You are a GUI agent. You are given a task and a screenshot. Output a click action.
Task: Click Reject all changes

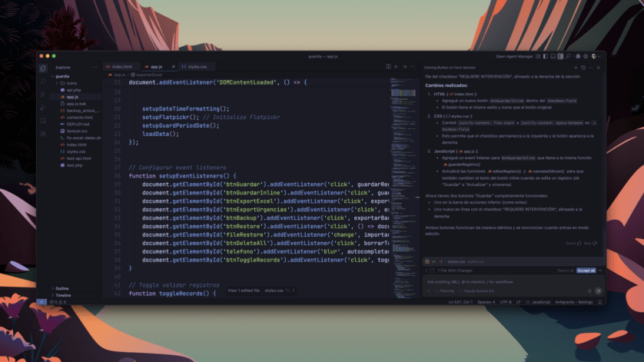[566, 271]
